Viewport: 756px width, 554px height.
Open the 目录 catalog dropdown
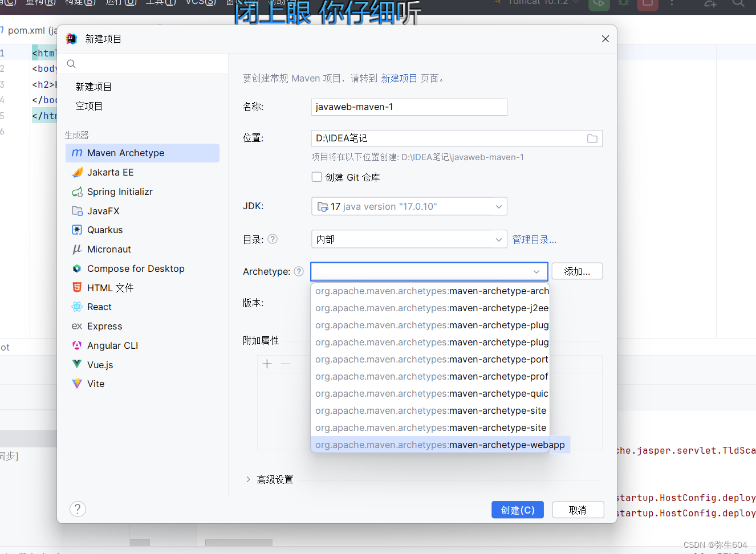pyautogui.click(x=409, y=239)
